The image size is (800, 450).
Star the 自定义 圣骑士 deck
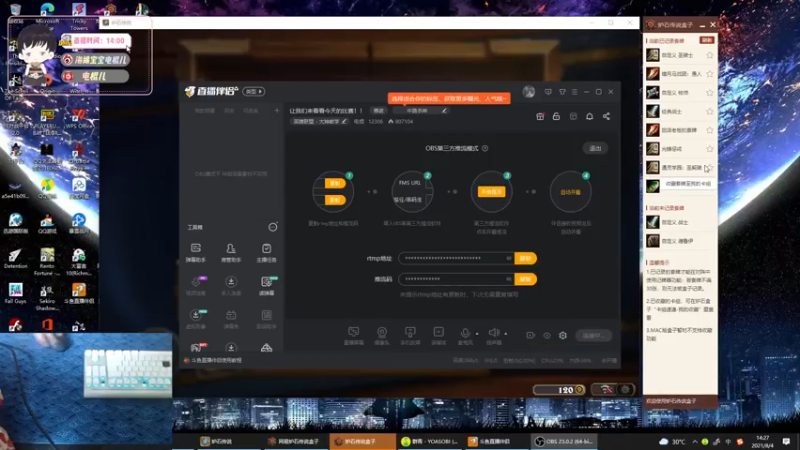(710, 55)
